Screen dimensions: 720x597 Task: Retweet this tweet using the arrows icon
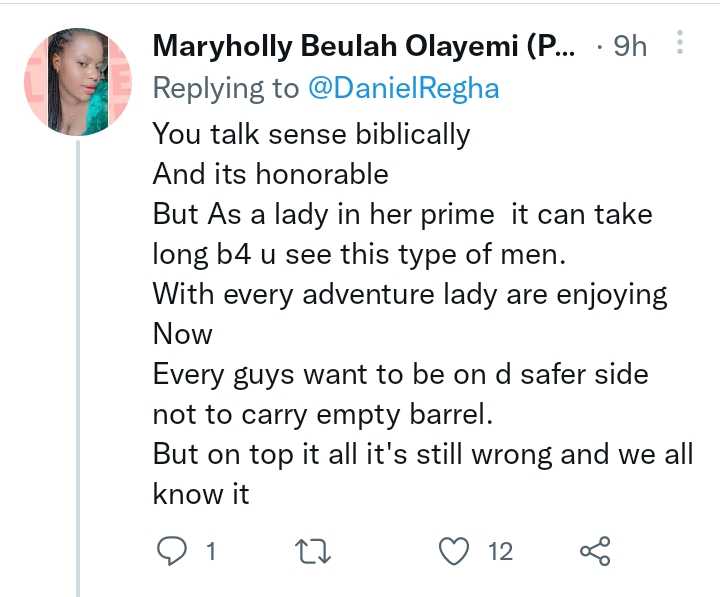(316, 550)
